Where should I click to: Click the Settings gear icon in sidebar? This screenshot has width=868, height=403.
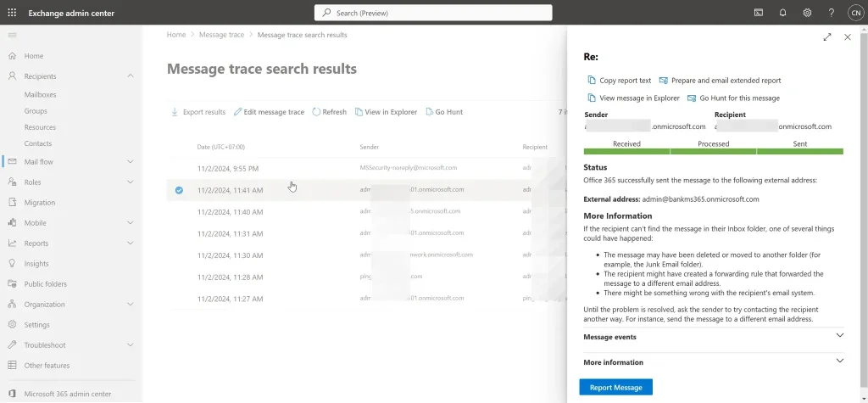tap(12, 324)
